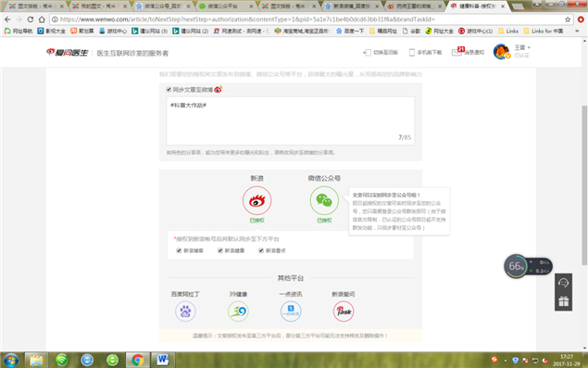Uncheck the sync article to Weibo checkbox
Screen dimensions: 588x368
click(169, 89)
